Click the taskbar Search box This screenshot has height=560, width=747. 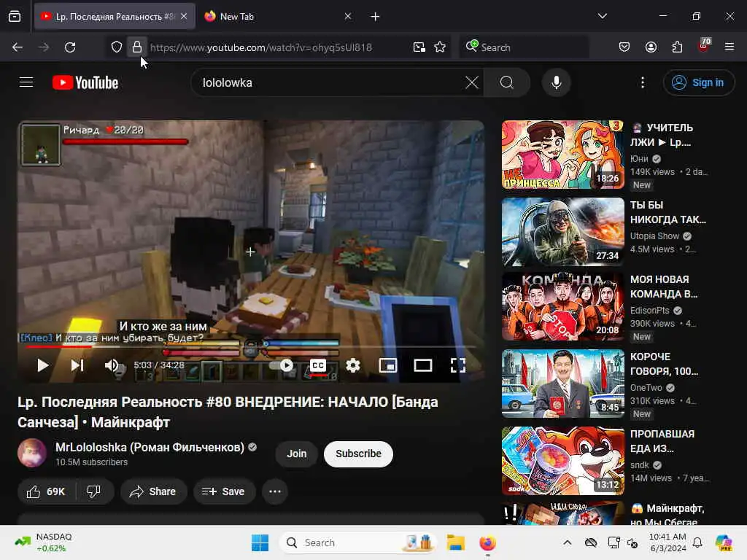(x=357, y=542)
